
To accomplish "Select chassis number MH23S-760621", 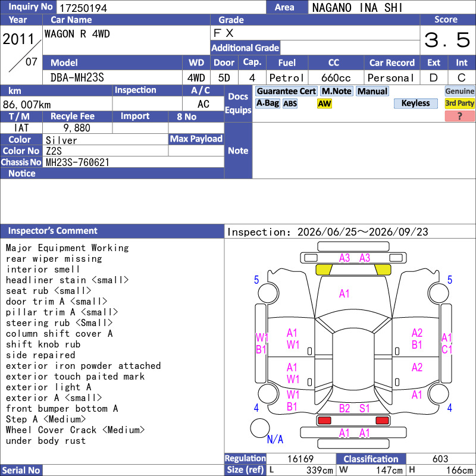I will (77, 162).
